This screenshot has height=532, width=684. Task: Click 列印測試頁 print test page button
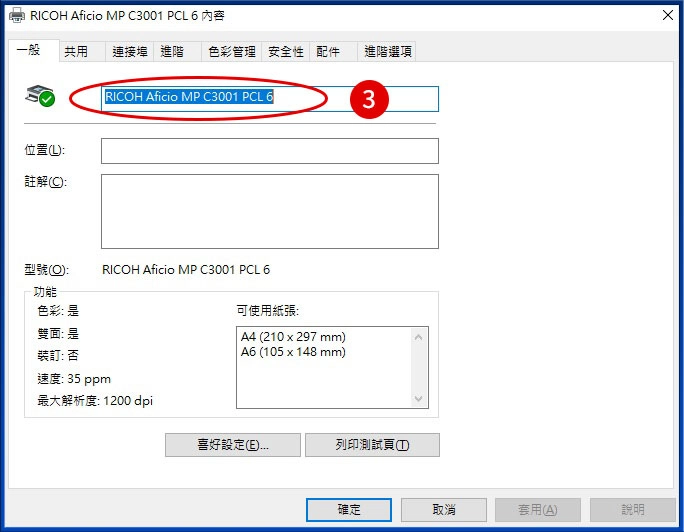(372, 445)
